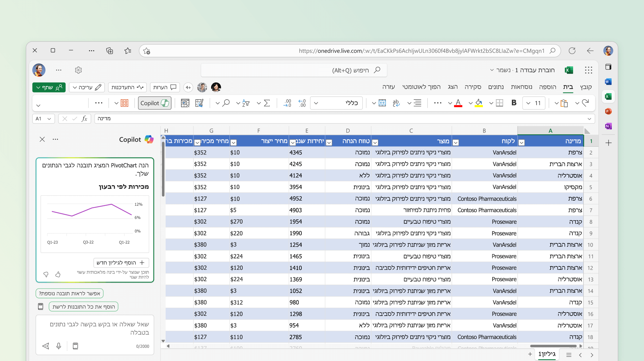
Task: Select the גיליון1 sheet tab
Action: (547, 354)
